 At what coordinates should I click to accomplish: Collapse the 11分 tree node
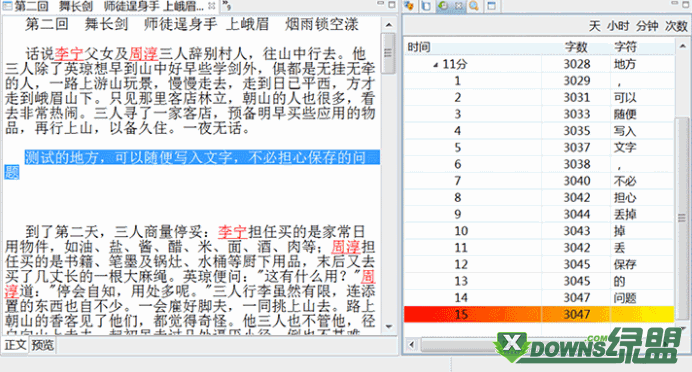tap(436, 65)
